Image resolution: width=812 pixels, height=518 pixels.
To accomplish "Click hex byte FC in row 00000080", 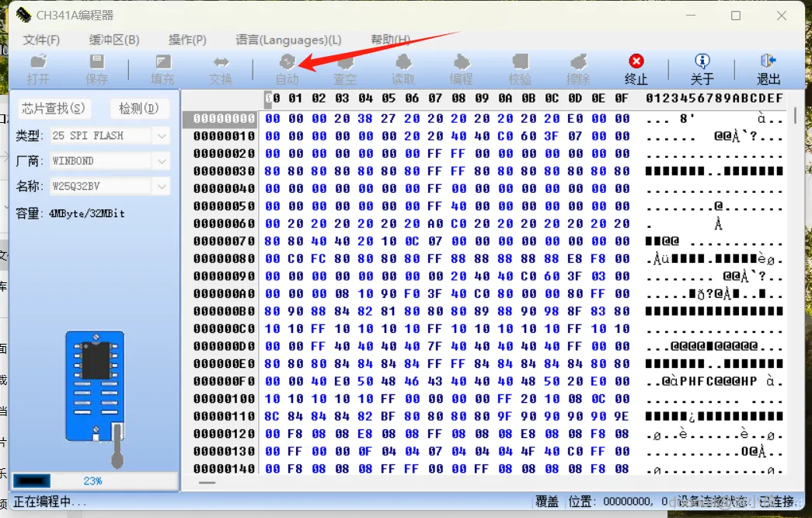I will (319, 259).
